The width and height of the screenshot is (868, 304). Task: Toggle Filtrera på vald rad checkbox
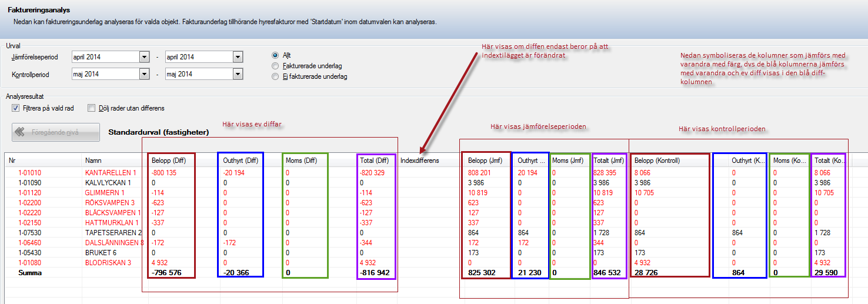point(15,108)
